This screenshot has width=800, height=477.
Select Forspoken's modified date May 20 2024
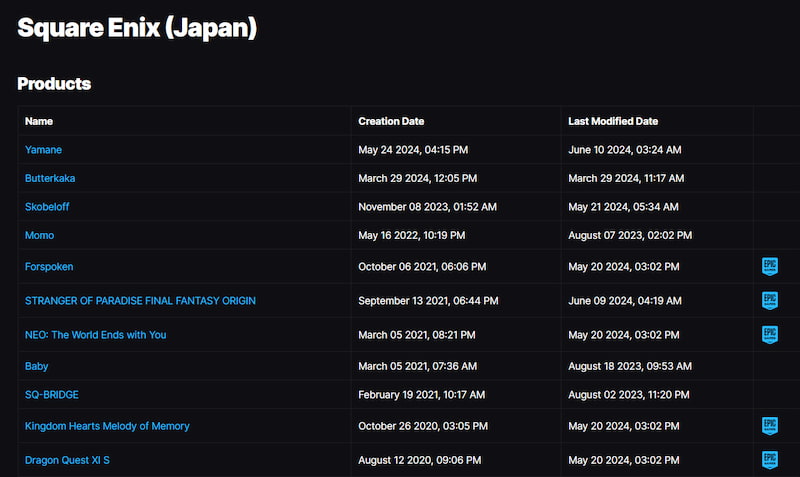[x=623, y=266]
